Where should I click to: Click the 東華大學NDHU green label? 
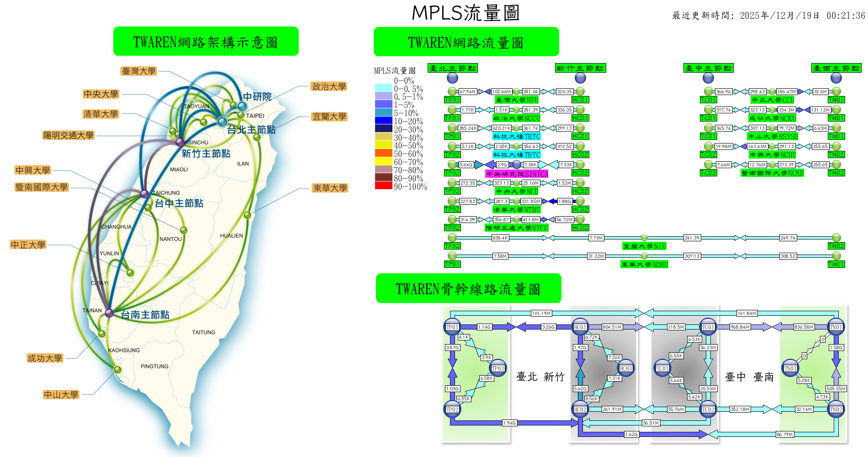coord(644,265)
